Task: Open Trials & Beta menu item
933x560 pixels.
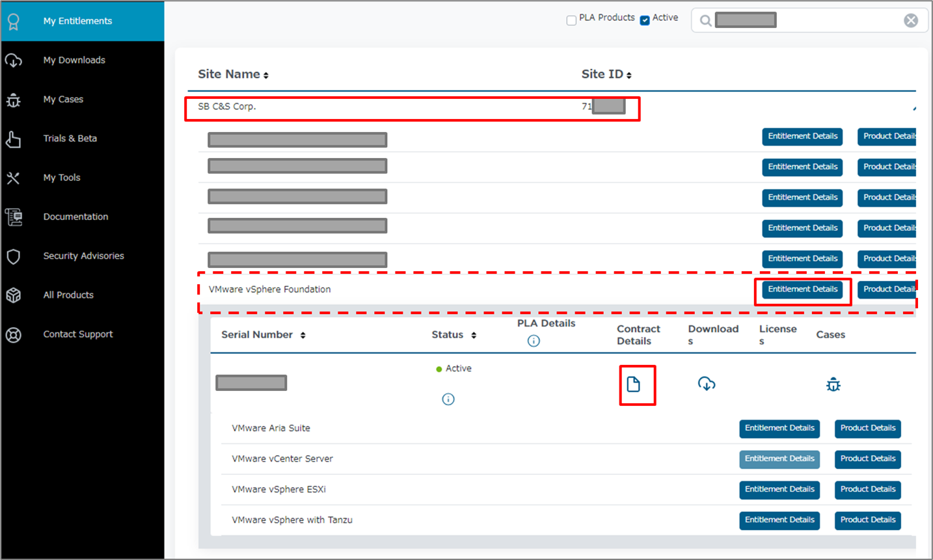Action: (70, 139)
